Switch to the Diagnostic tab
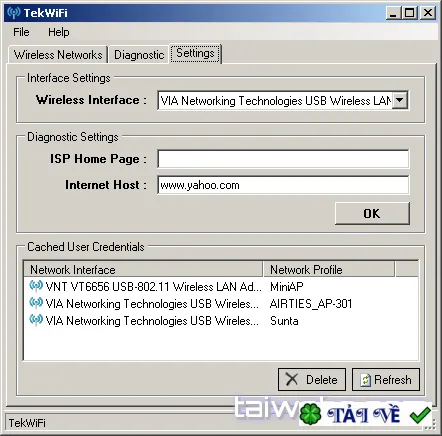 click(x=139, y=55)
